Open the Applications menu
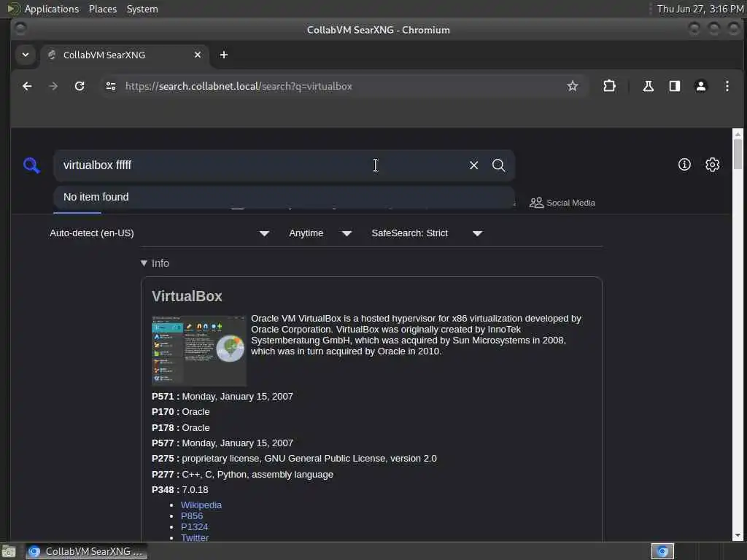 click(43, 9)
